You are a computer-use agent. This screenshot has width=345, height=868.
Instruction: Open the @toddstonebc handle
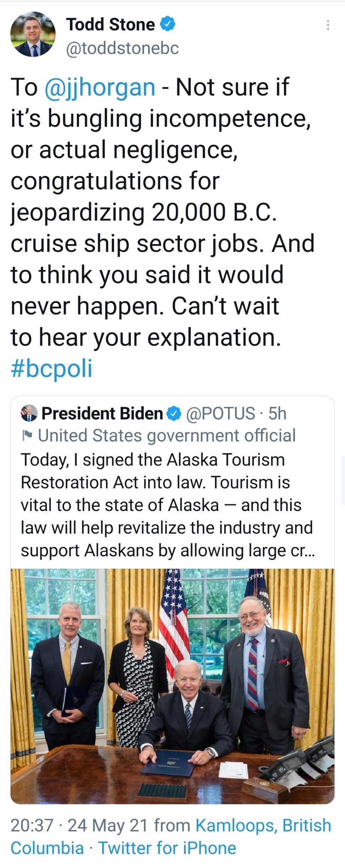tap(122, 48)
